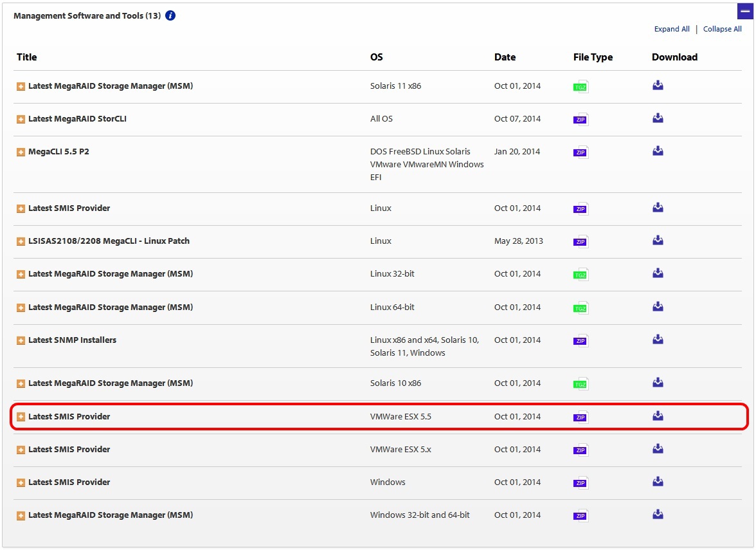Expand the Latest MegaRAID StorCLI row details

[20, 118]
